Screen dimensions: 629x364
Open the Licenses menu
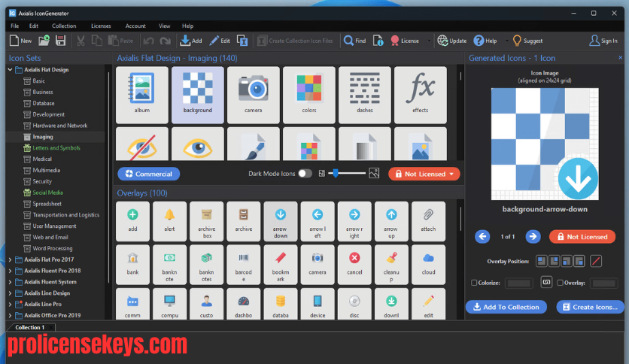[101, 26]
